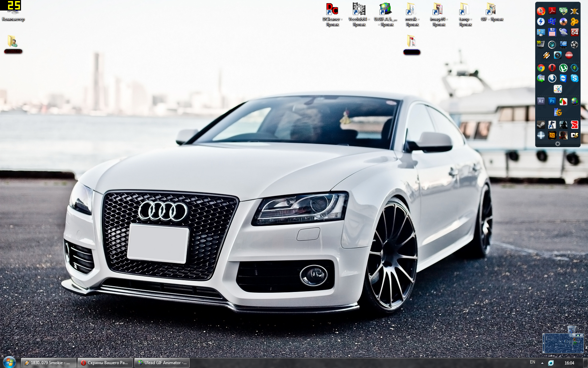Open the dock settings gear
The height and width of the screenshot is (368, 588).
coord(558,144)
